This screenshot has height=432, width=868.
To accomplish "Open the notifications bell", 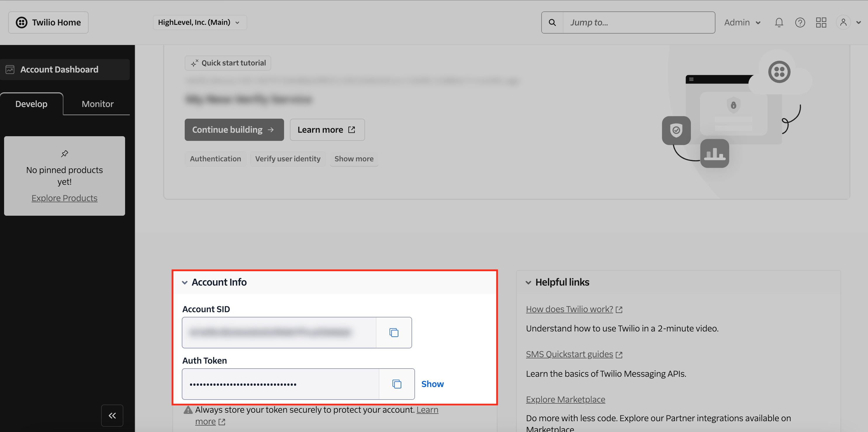I will tap(779, 23).
